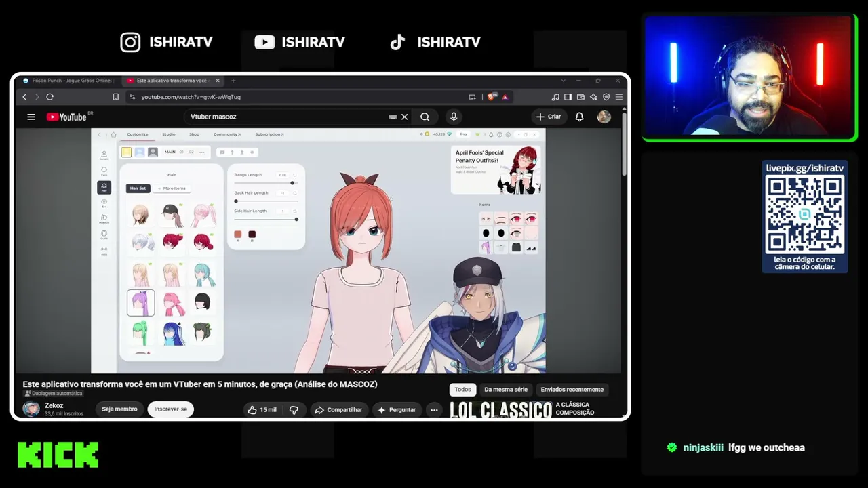This screenshot has width=868, height=488.
Task: Go back in the browser
Action: [x=24, y=97]
